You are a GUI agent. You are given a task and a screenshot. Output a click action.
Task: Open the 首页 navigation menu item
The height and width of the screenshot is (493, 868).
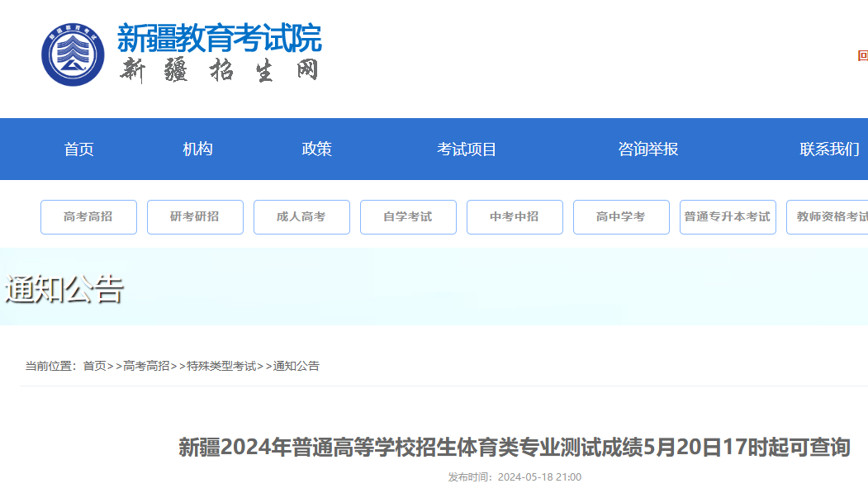[79, 149]
